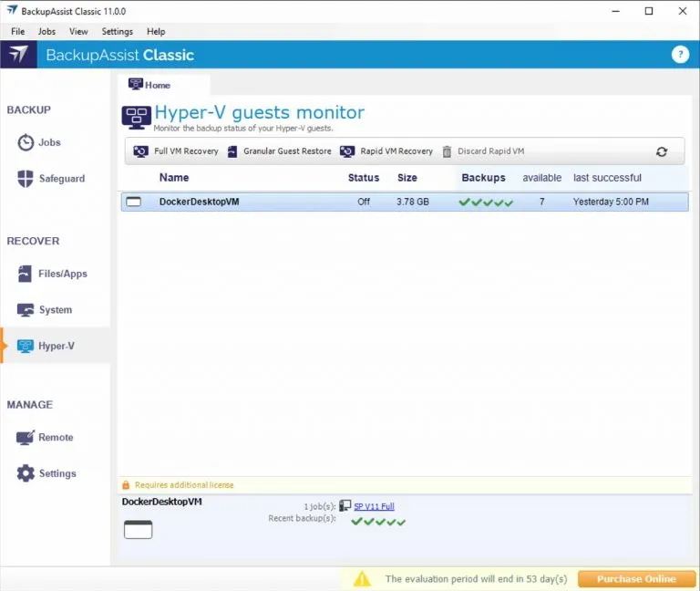This screenshot has width=700, height=591.
Task: Click the Rapid VM Recovery icon
Action: point(347,151)
